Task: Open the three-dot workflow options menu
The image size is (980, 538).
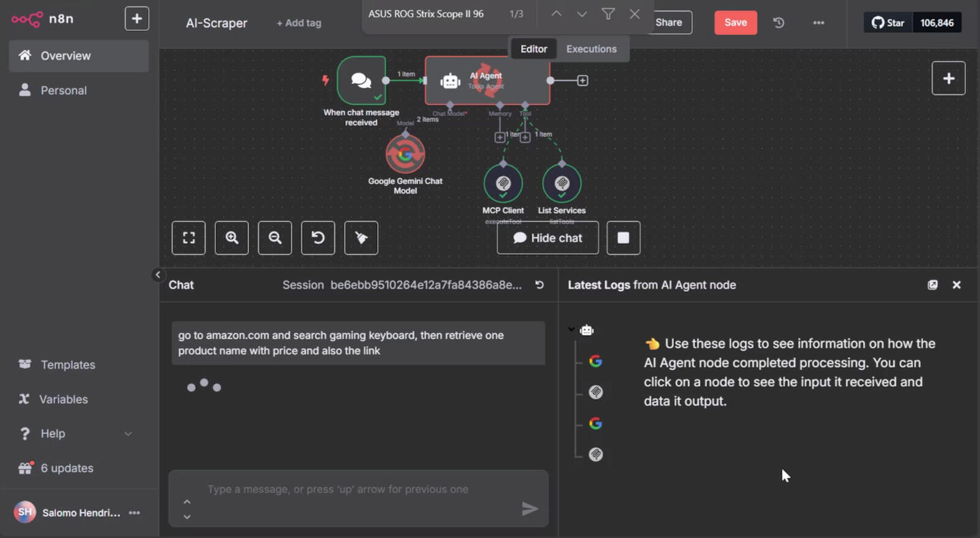Action: tap(818, 22)
